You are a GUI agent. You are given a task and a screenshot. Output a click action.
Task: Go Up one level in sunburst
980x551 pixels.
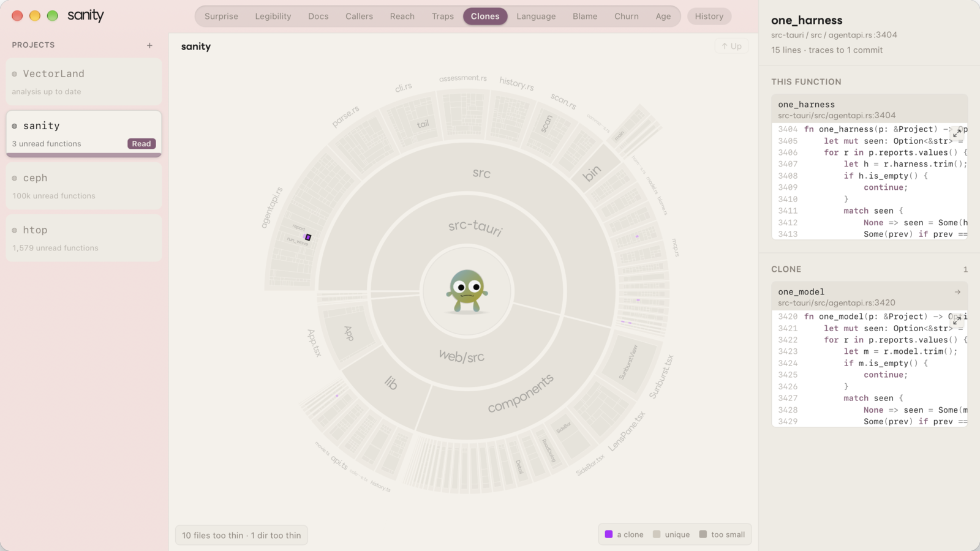click(731, 46)
